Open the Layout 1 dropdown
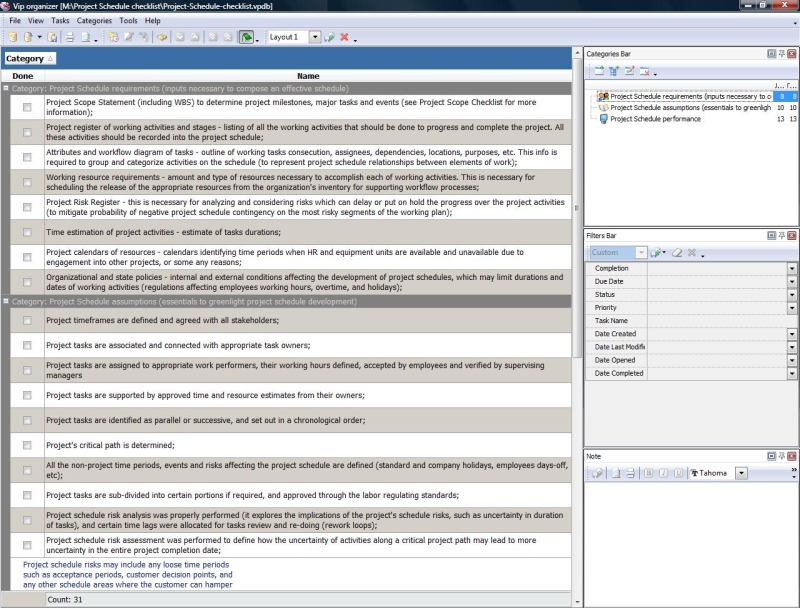The width and height of the screenshot is (800, 608). coord(314,37)
